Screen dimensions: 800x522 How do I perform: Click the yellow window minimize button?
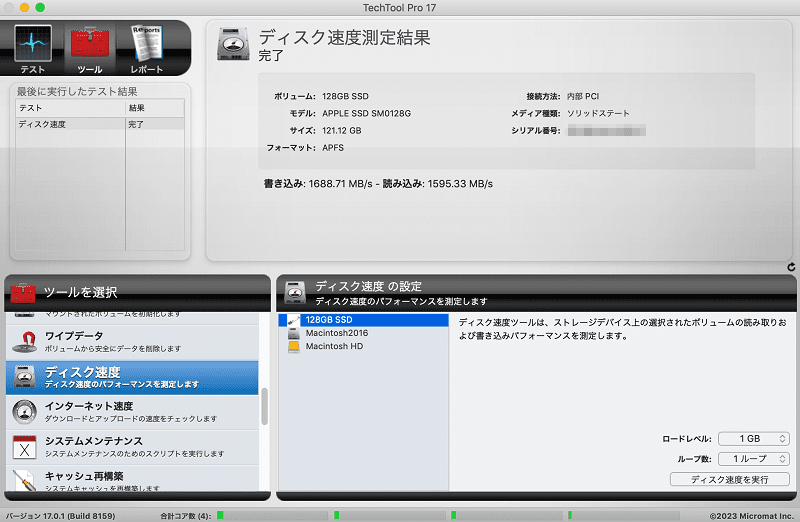pyautogui.click(x=24, y=7)
